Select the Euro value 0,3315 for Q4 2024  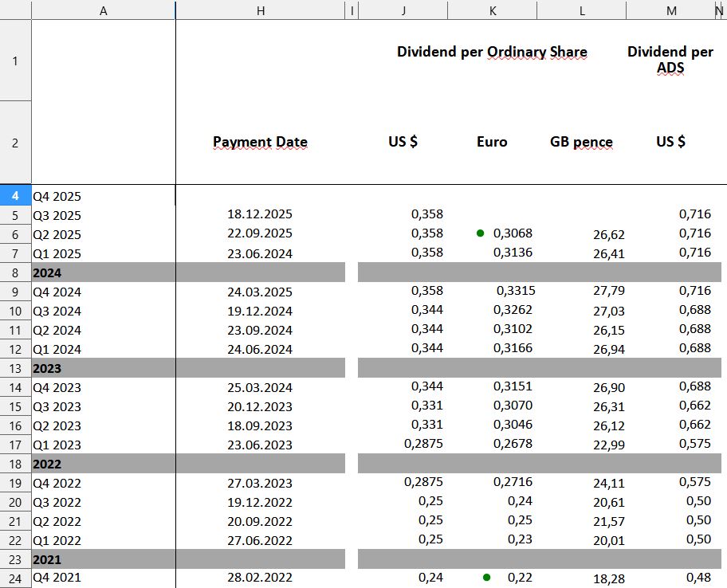coord(515,291)
